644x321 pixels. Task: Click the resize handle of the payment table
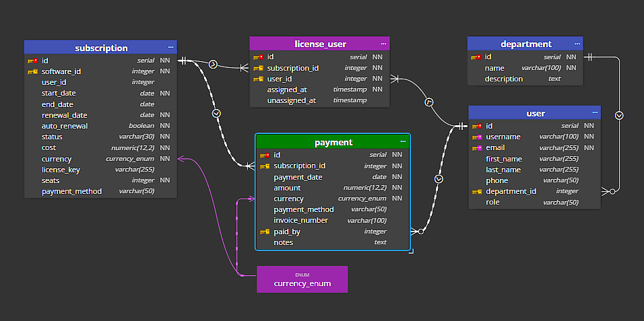point(411,251)
